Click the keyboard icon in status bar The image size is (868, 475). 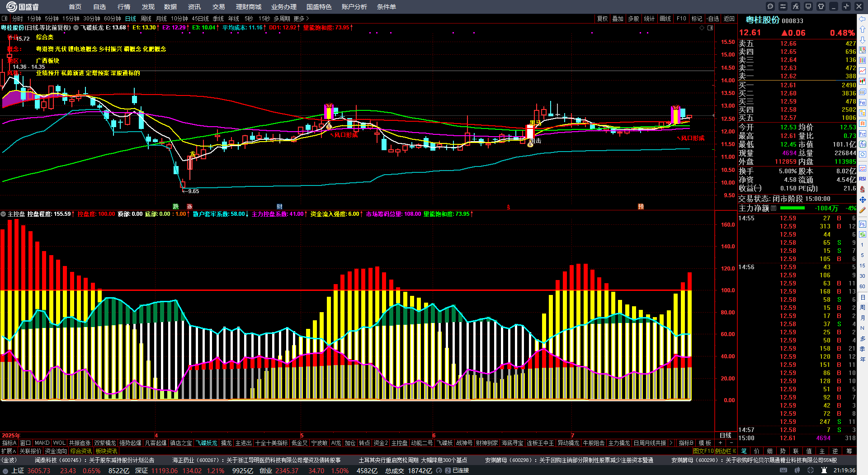783,470
